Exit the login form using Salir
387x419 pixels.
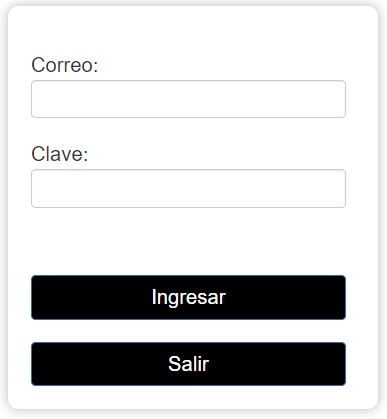click(x=188, y=364)
